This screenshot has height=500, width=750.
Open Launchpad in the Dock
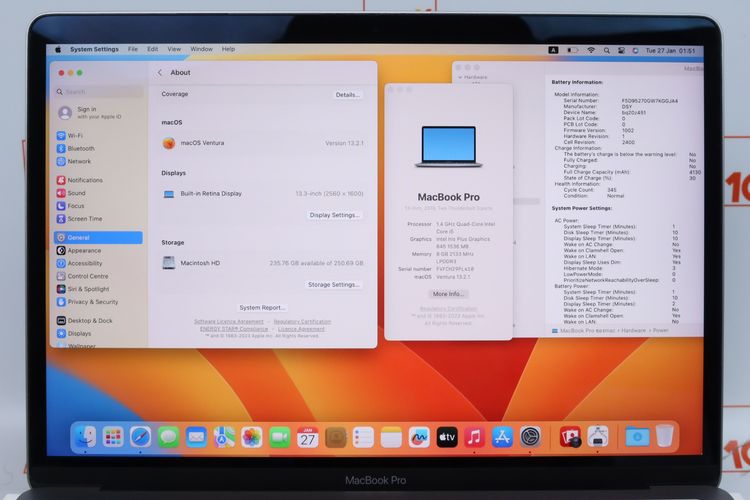point(113,436)
